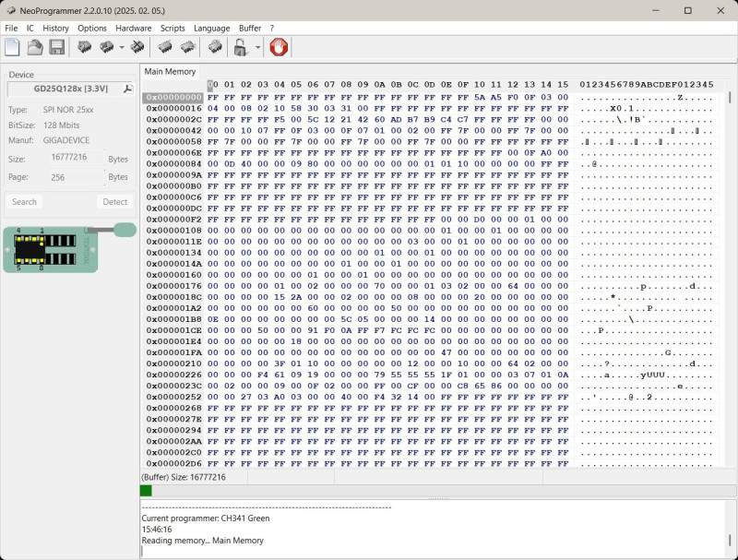Click the Erase IC chip icon
738x560 pixels.
[137, 47]
